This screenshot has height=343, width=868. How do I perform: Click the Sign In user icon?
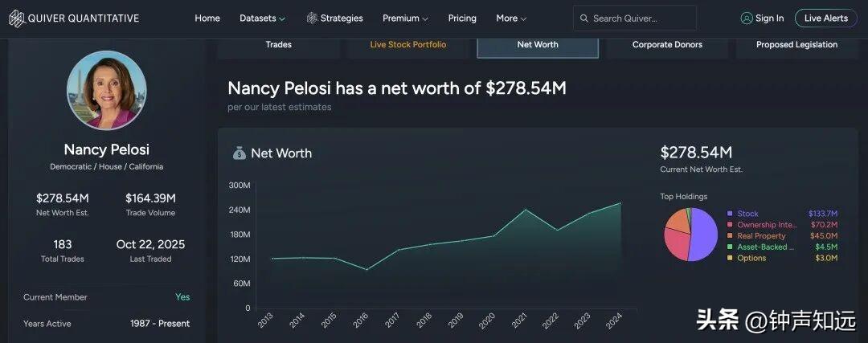tap(747, 18)
